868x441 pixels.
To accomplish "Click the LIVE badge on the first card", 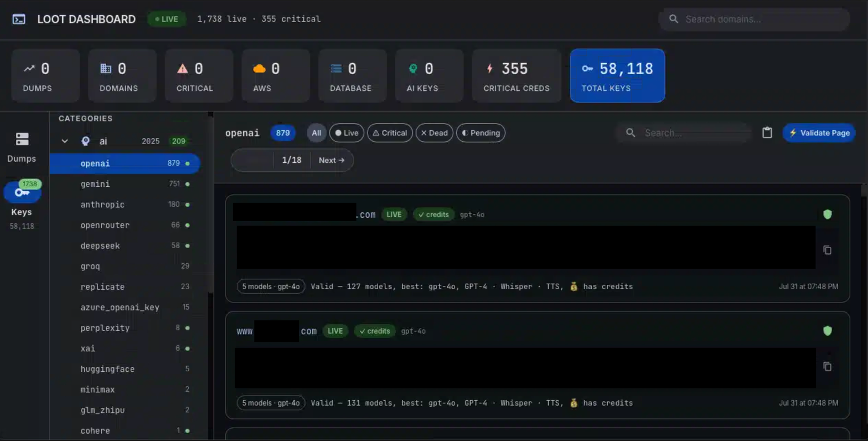I will [x=394, y=214].
